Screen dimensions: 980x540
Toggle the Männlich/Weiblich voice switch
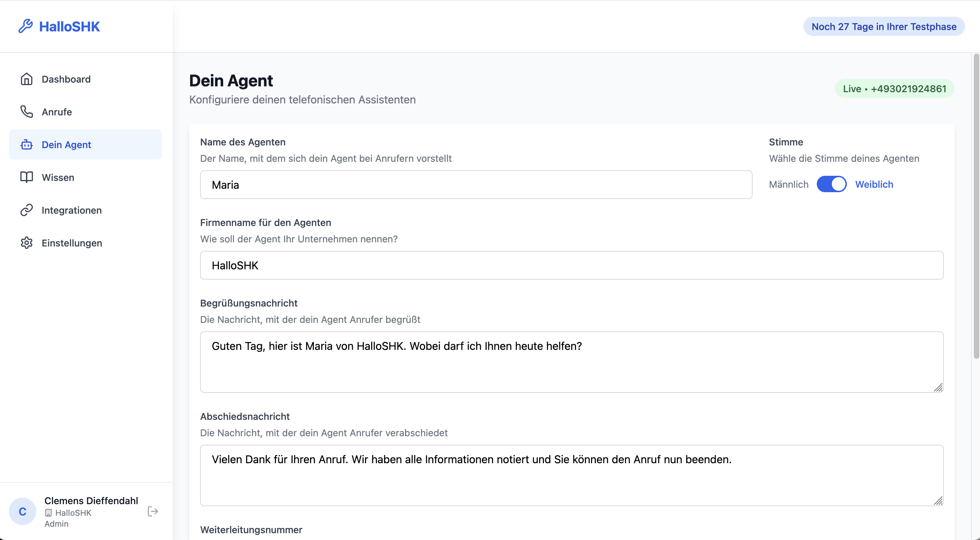click(x=831, y=184)
